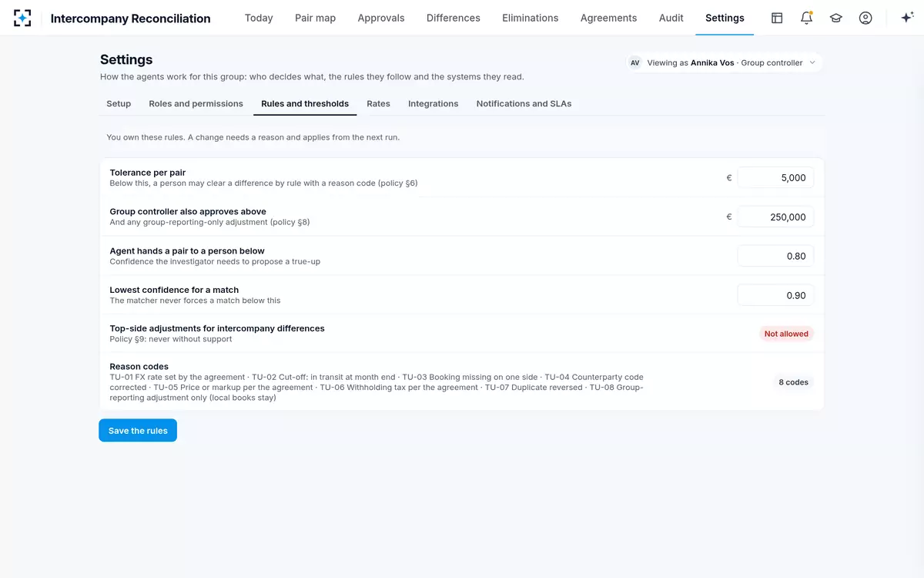924x578 pixels.
Task: Click the AV avatar badge
Action: [x=635, y=63]
